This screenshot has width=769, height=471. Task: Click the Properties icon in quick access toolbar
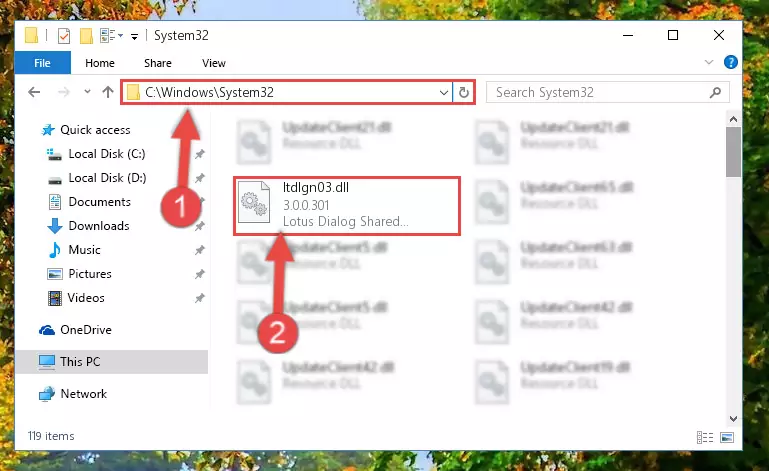tap(64, 36)
